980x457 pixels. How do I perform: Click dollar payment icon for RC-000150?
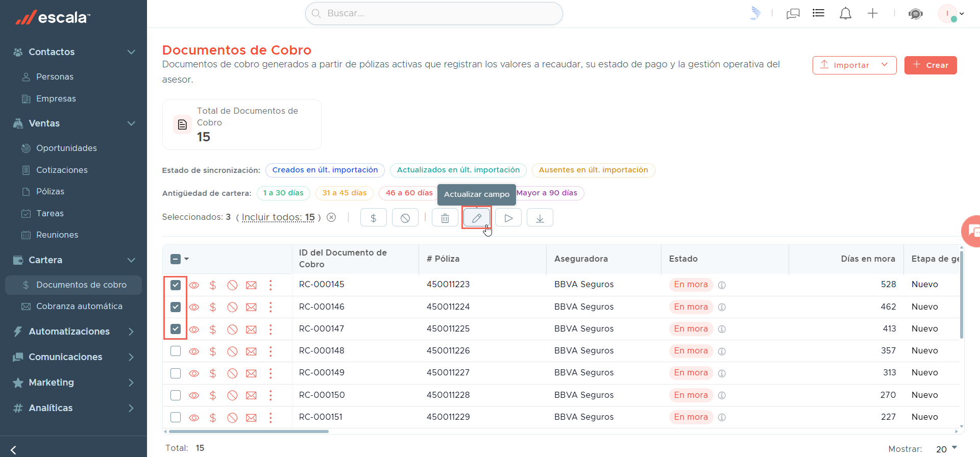coord(213,395)
